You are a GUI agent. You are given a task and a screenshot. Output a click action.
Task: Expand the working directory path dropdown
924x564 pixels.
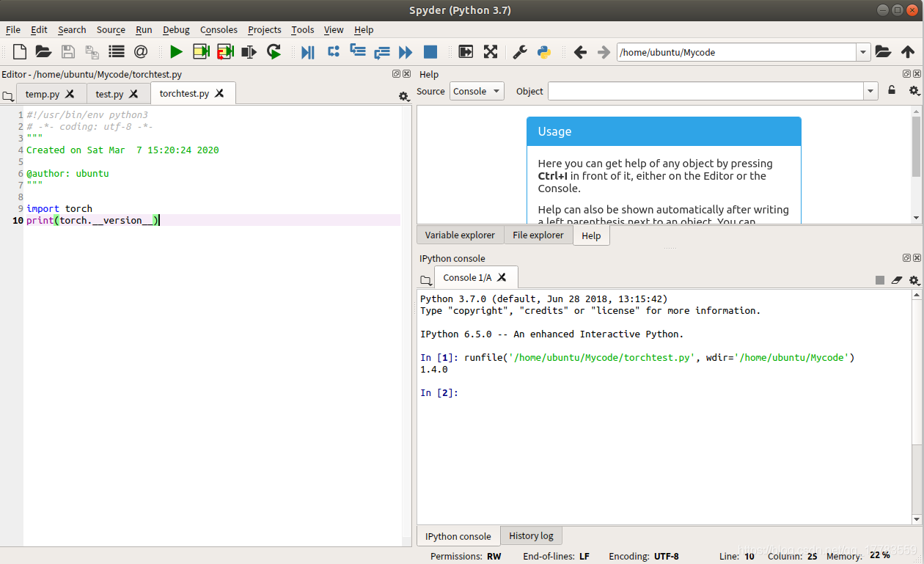pos(864,52)
